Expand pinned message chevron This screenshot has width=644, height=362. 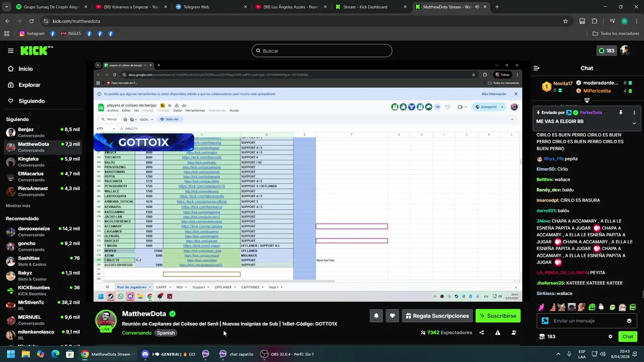634,123
